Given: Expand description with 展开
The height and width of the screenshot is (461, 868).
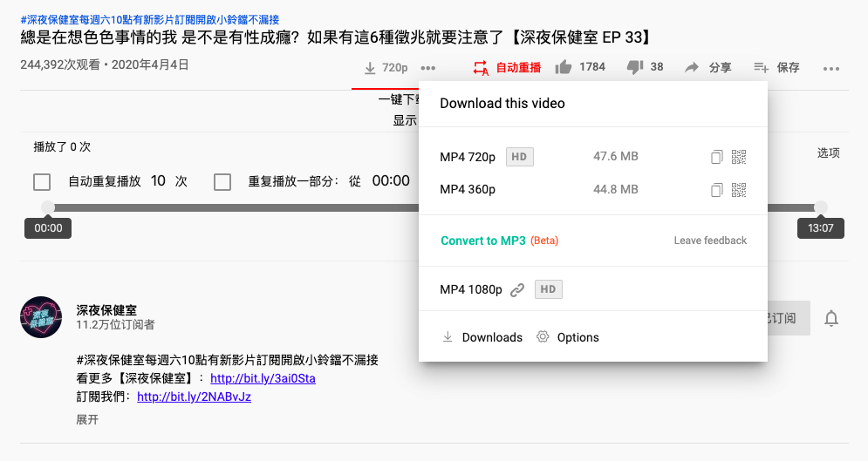Looking at the screenshot, I should [x=87, y=419].
